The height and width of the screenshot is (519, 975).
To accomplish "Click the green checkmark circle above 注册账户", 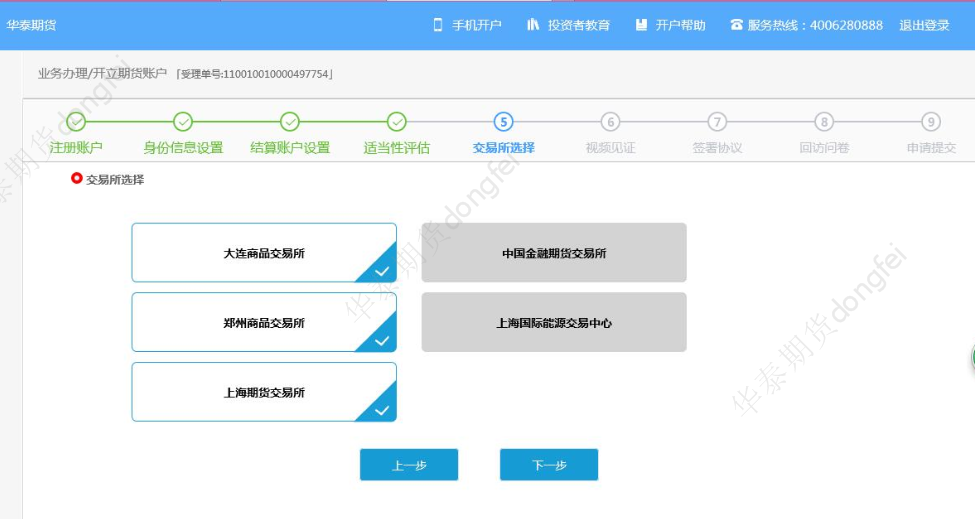I will pyautogui.click(x=76, y=122).
